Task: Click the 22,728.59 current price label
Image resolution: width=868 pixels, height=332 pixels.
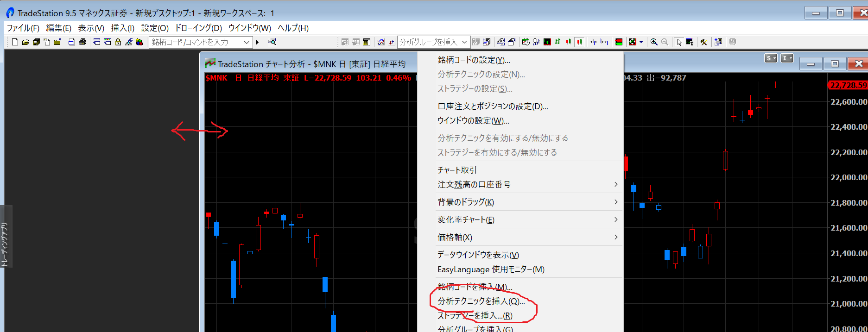Action: pos(848,85)
